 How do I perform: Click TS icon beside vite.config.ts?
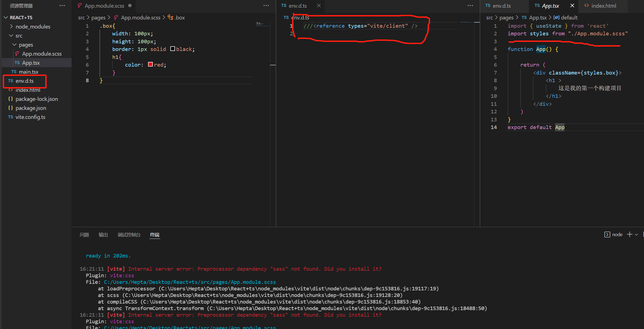coord(10,117)
